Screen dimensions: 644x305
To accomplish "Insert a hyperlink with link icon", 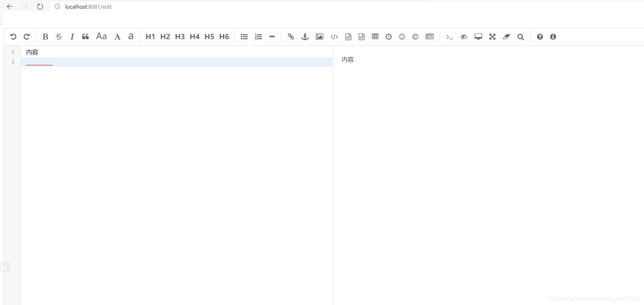I will [291, 37].
